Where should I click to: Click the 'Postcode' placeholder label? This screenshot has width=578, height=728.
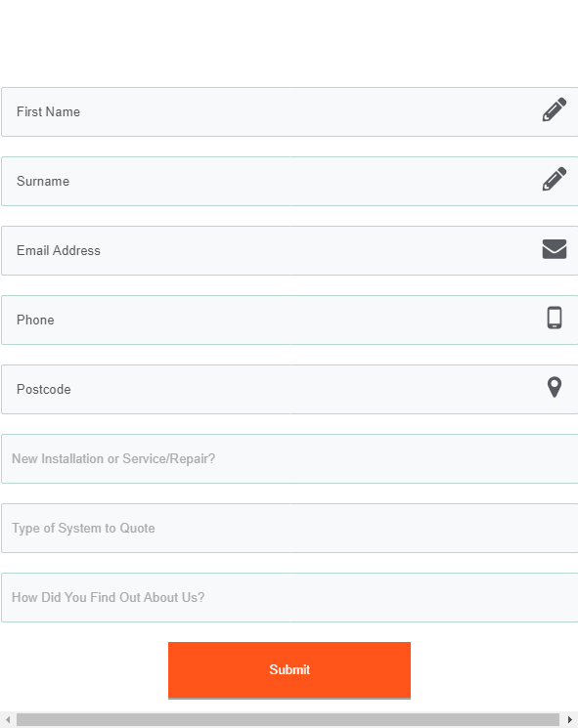pos(44,389)
